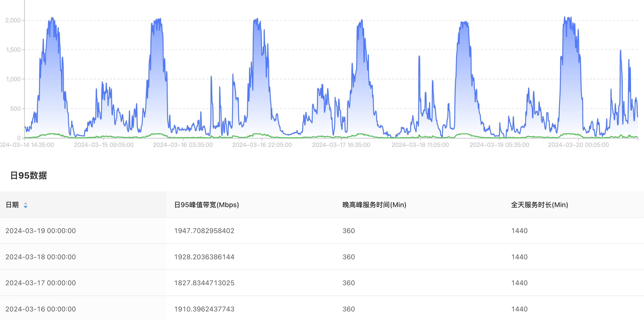This screenshot has height=320, width=644.
Task: Select date cell 2024-03-18 00:00:00
Action: pos(41,257)
